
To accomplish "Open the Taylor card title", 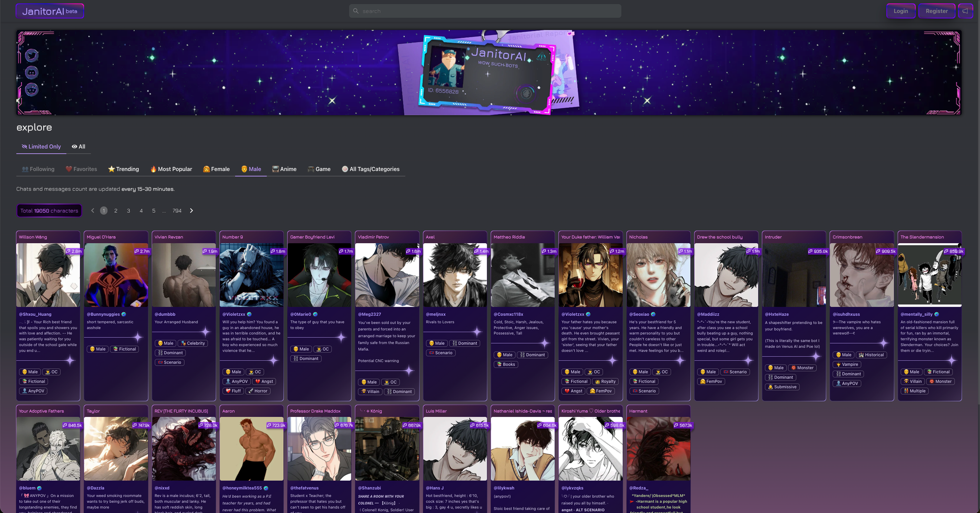I will click(93, 411).
